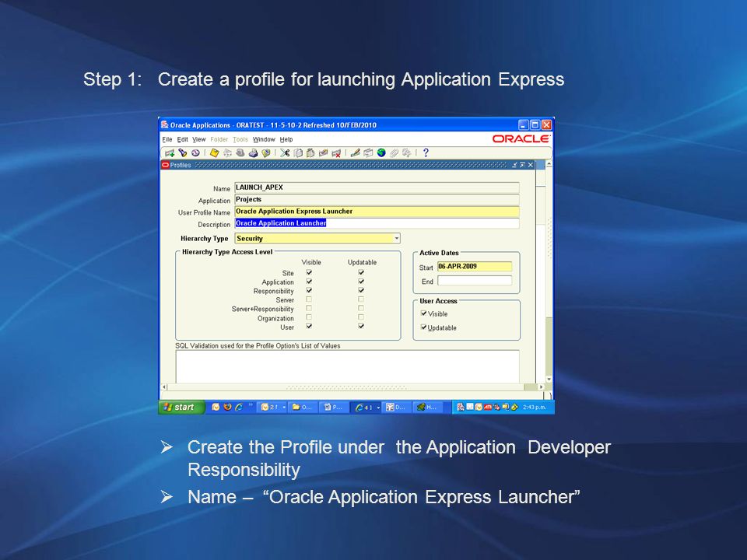Switch to the 'D...' taskbar button
The width and height of the screenshot is (747, 560).
pyautogui.click(x=396, y=407)
